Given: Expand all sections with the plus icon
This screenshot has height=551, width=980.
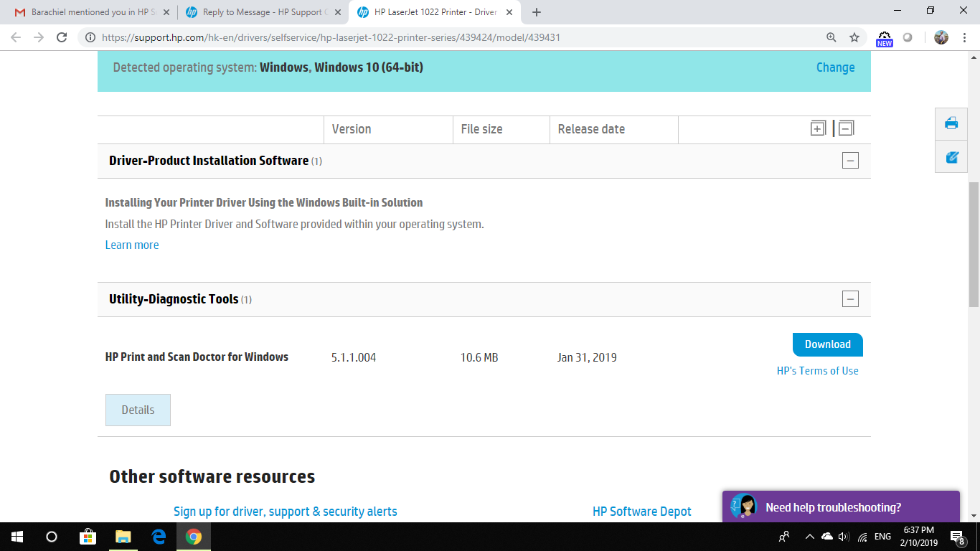Looking at the screenshot, I should (818, 128).
